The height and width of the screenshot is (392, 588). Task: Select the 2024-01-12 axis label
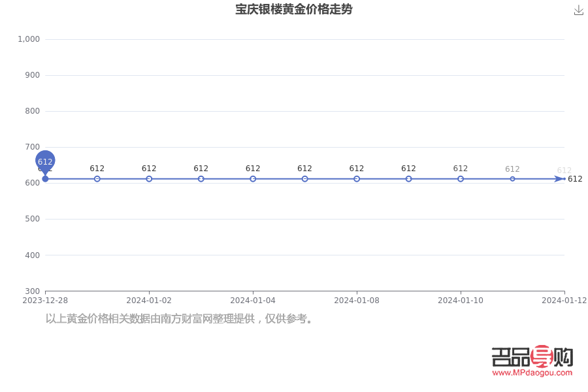(x=566, y=301)
